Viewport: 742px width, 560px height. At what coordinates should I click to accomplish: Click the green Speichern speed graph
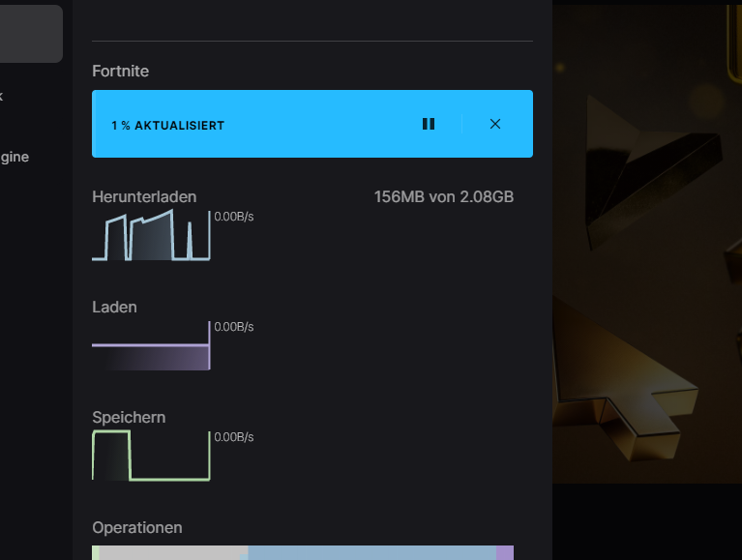(x=152, y=456)
